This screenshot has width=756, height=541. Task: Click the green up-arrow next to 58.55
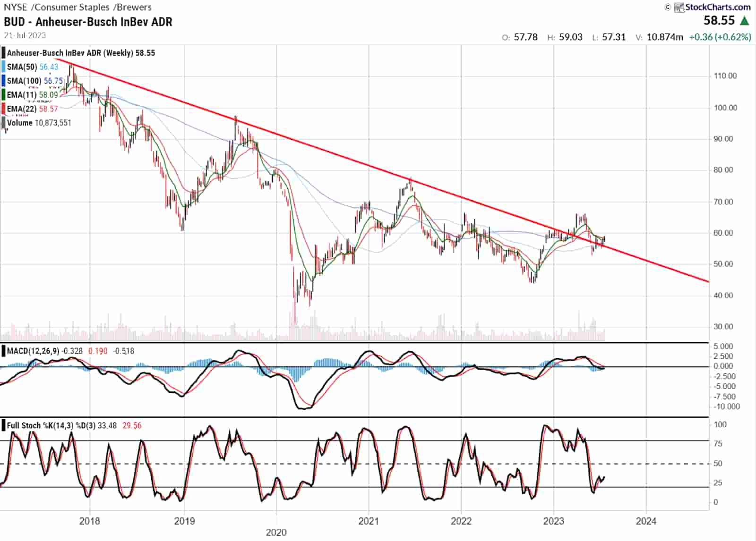tap(744, 20)
